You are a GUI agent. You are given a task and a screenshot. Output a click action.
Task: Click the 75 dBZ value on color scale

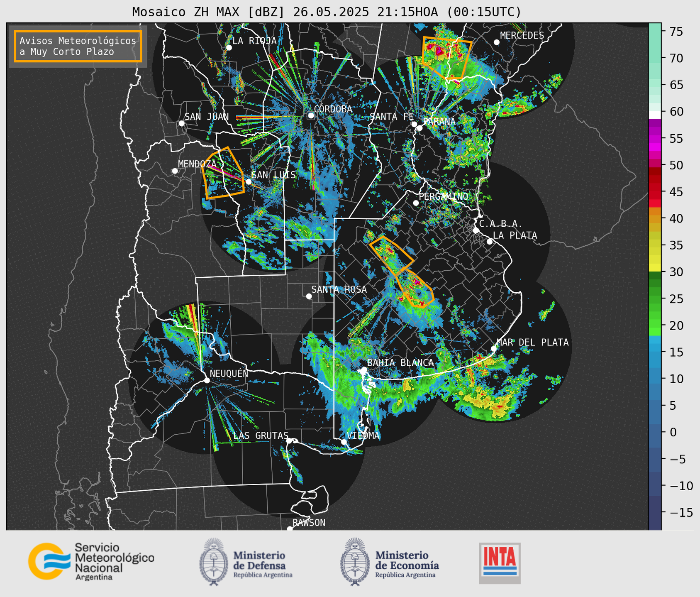coord(676,32)
